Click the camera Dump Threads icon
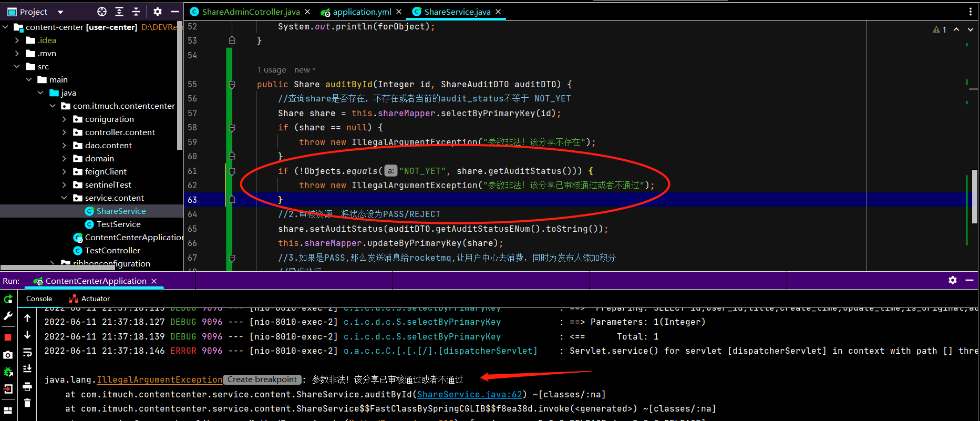The height and width of the screenshot is (421, 980). pos(8,355)
